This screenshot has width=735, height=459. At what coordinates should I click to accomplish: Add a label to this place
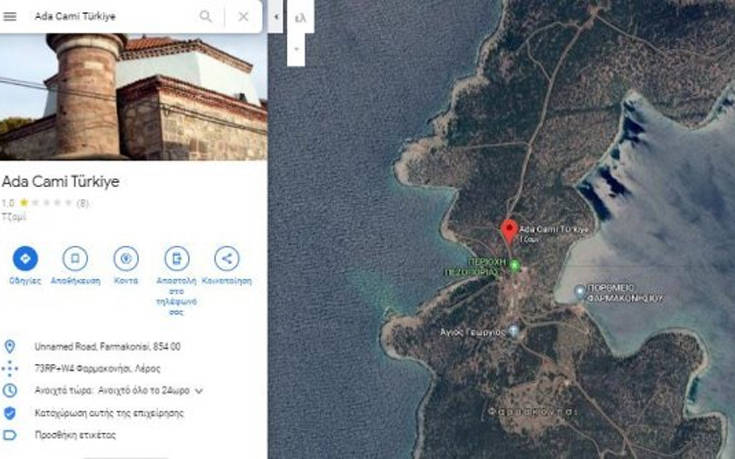point(75,435)
